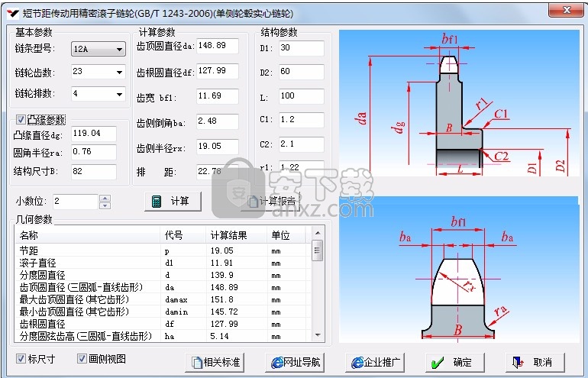This screenshot has height=378, width=588.
Task: Click the IE icon on 企业推广 button
Action: (x=357, y=362)
